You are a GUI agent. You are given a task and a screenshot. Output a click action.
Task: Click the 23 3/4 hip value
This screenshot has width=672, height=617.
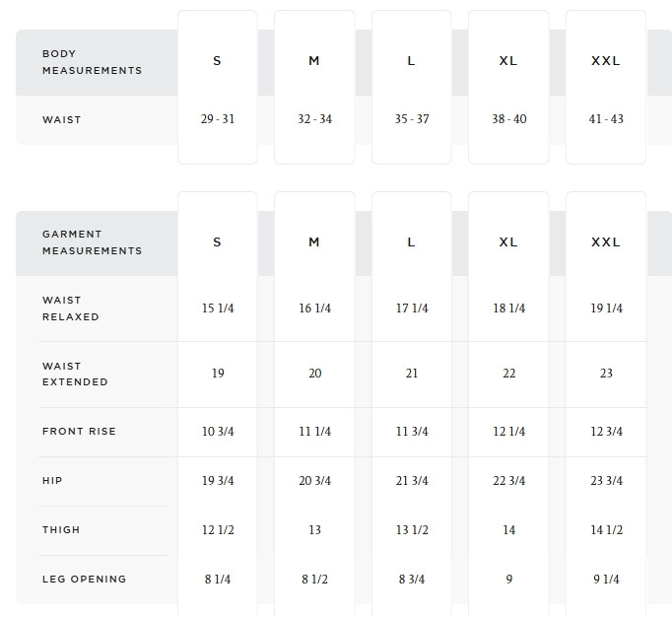pos(606,481)
